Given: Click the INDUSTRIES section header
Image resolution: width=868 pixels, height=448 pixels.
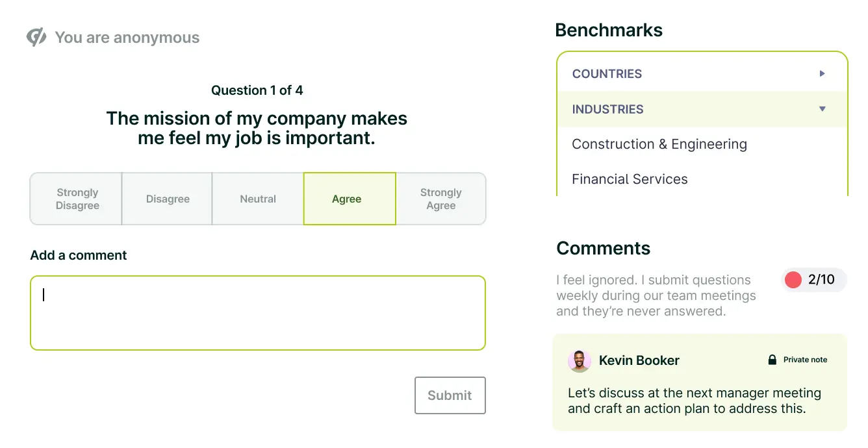Looking at the screenshot, I should (607, 109).
